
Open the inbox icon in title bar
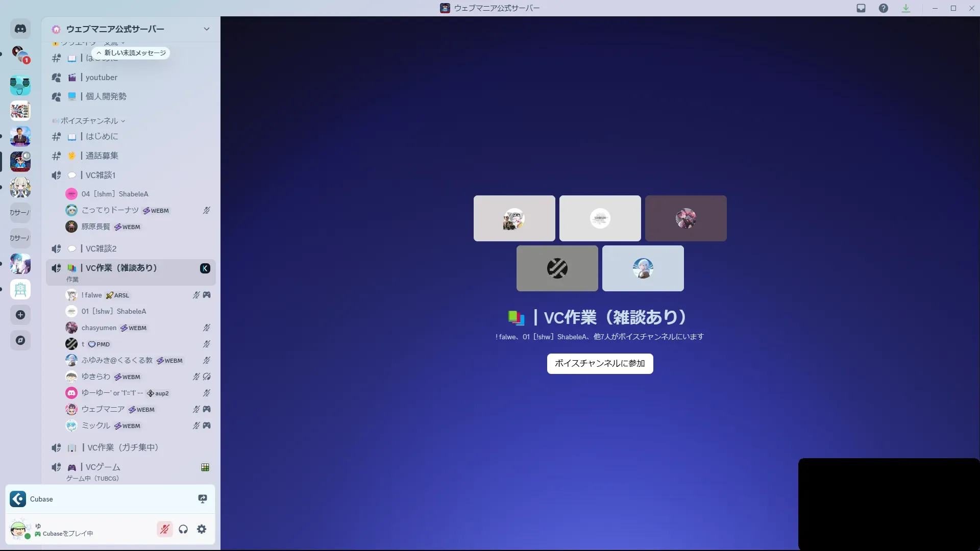tap(861, 8)
